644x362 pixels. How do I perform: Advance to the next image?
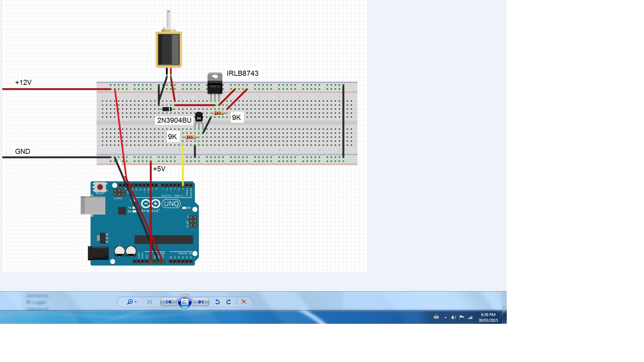pos(201,302)
